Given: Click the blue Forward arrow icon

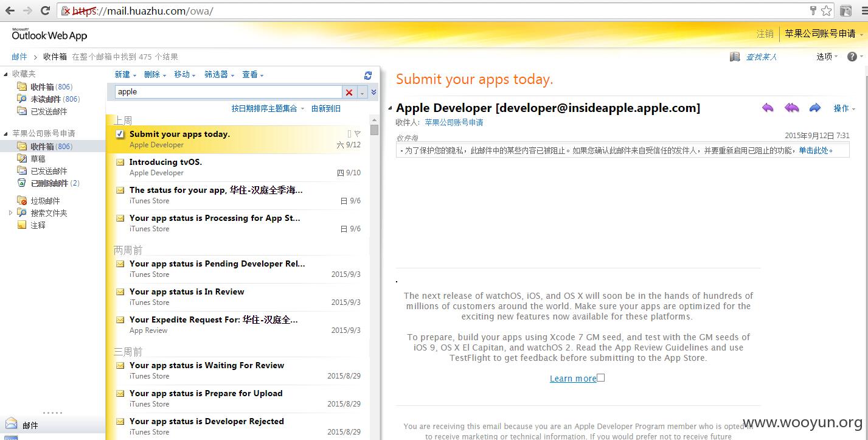Looking at the screenshot, I should pos(815,108).
